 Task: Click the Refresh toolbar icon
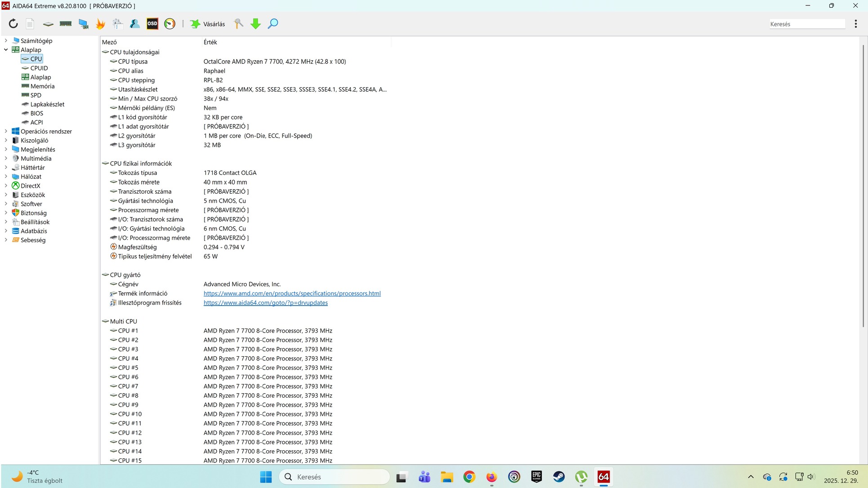[x=13, y=24]
